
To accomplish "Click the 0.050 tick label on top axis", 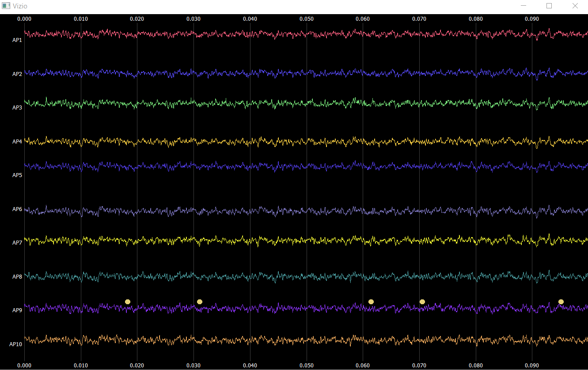I will [x=306, y=19].
